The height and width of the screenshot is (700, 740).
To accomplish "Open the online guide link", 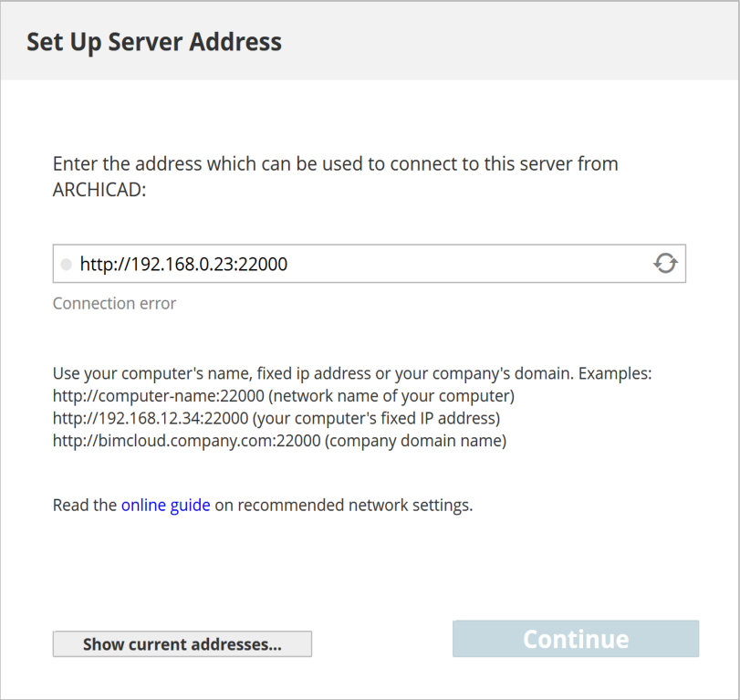I will (x=166, y=505).
